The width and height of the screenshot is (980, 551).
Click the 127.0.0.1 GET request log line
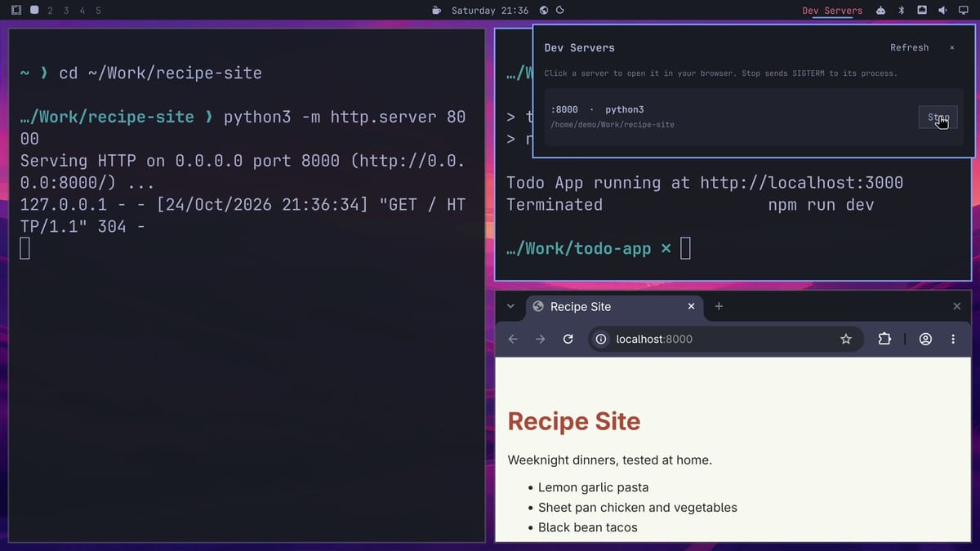point(243,215)
